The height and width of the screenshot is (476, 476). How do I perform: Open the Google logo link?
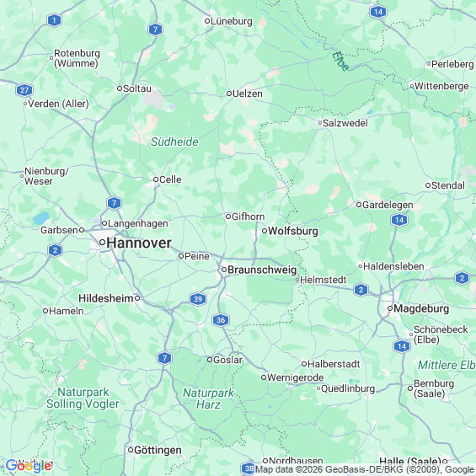(x=29, y=466)
